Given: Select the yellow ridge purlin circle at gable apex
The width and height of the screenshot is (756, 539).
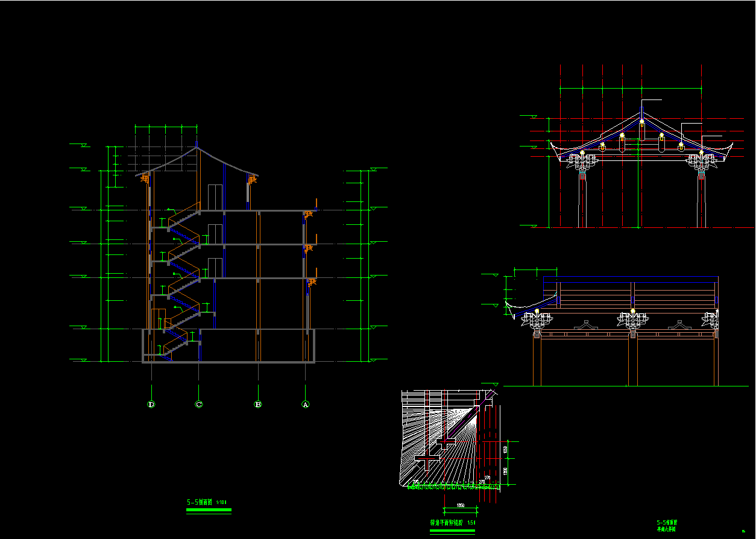Looking at the screenshot, I should point(641,122).
